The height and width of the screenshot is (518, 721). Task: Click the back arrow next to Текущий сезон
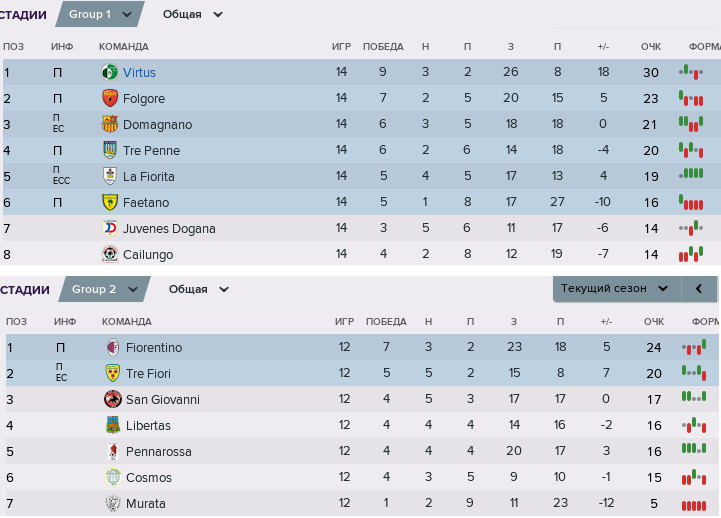699,289
